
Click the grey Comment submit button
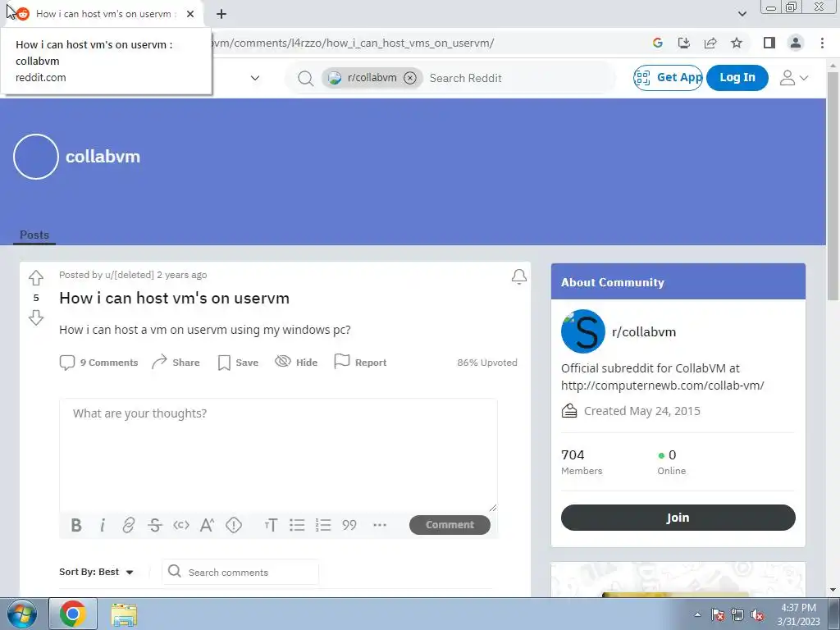pos(450,525)
